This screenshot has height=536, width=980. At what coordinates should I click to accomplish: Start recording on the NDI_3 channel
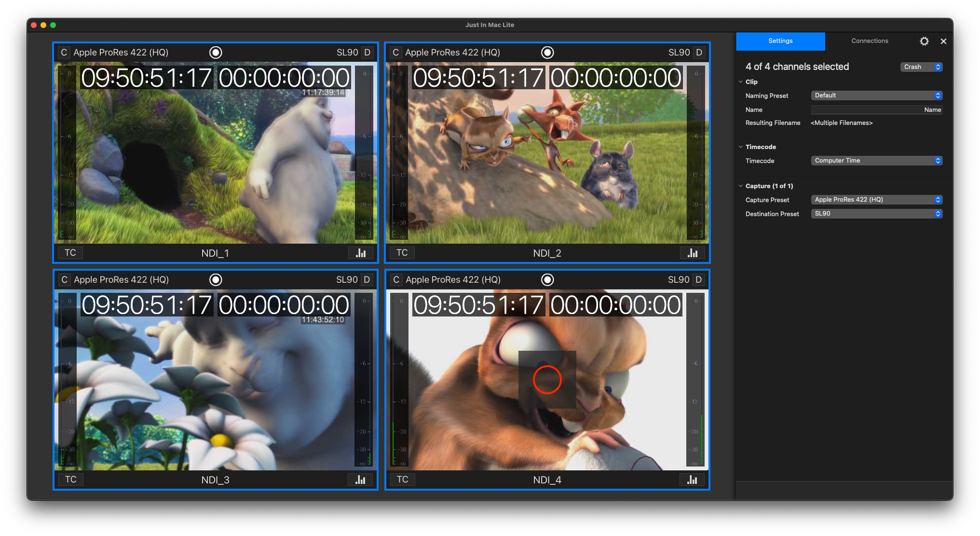coord(216,280)
